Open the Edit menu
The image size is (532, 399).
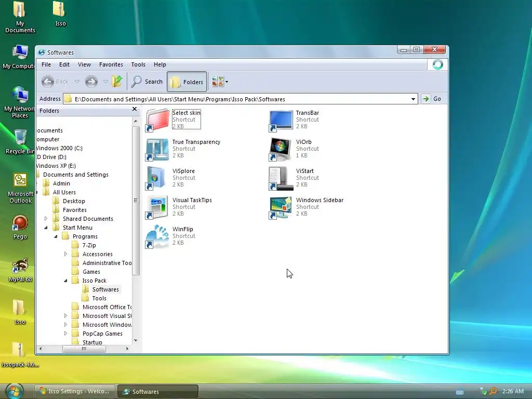[64, 64]
